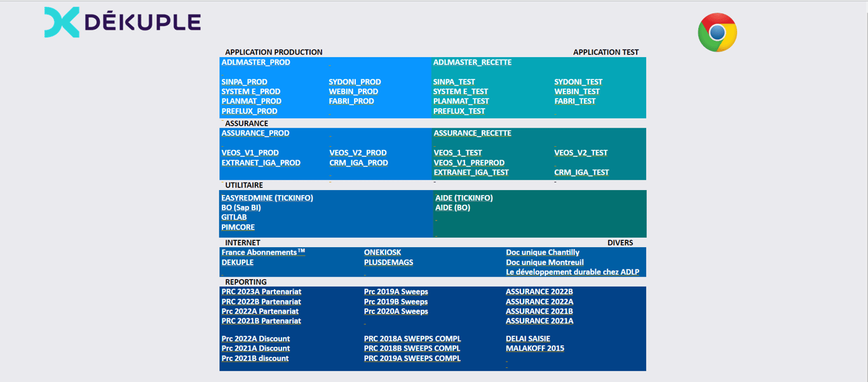The width and height of the screenshot is (868, 382).
Task: Launch VEOS_V2_TEST
Action: (581, 153)
